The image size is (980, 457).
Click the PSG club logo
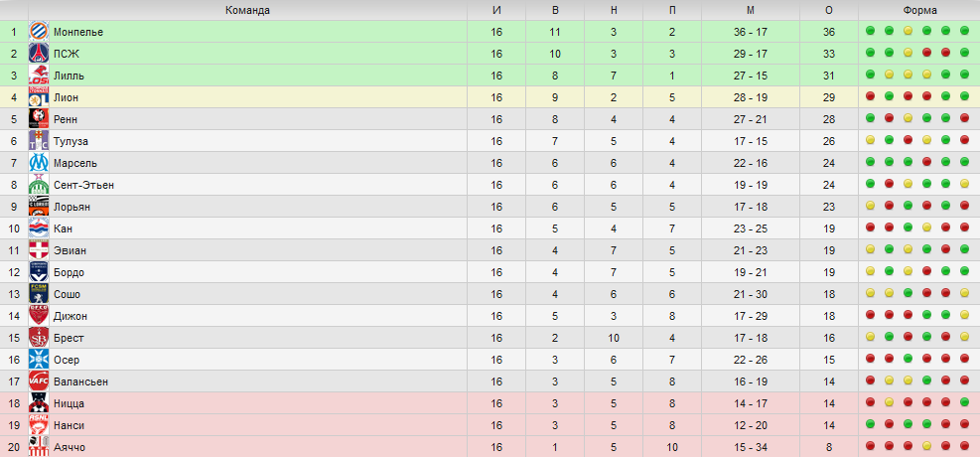39,54
